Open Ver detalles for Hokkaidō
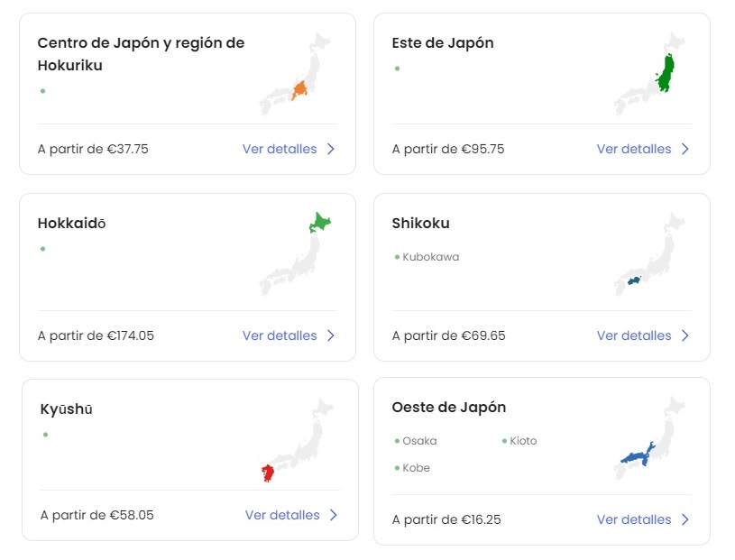Viewport: 735px width, 560px height. 280,335
